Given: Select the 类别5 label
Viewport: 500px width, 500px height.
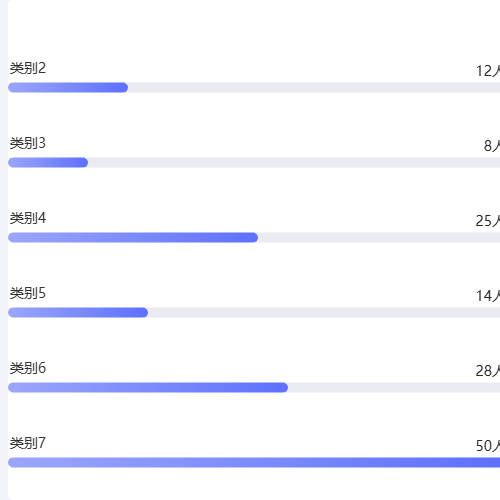Looking at the screenshot, I should pos(28,293).
